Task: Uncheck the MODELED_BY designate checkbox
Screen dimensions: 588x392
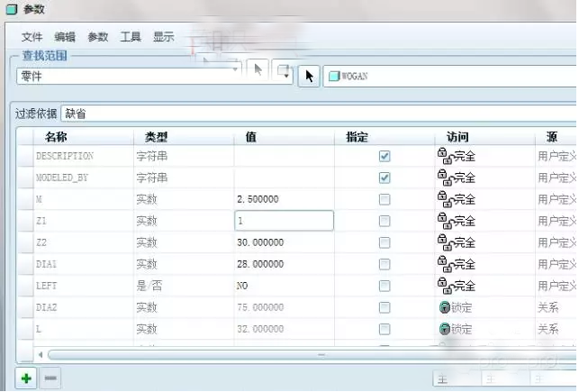Action: [x=384, y=178]
